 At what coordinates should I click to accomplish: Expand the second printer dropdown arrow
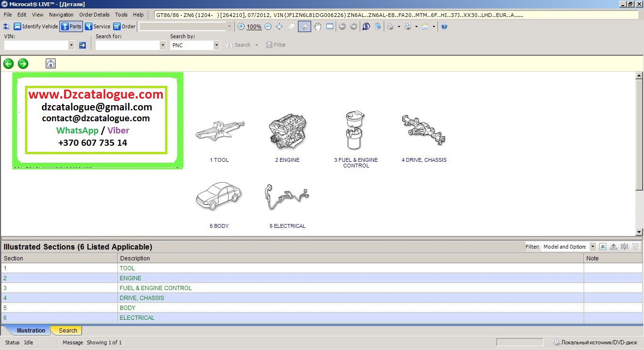416,26
